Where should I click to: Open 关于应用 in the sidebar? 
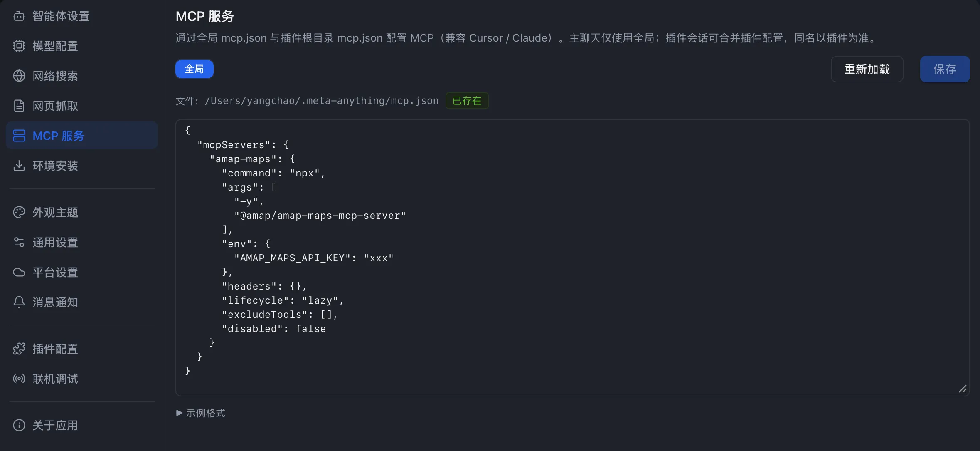click(x=82, y=426)
